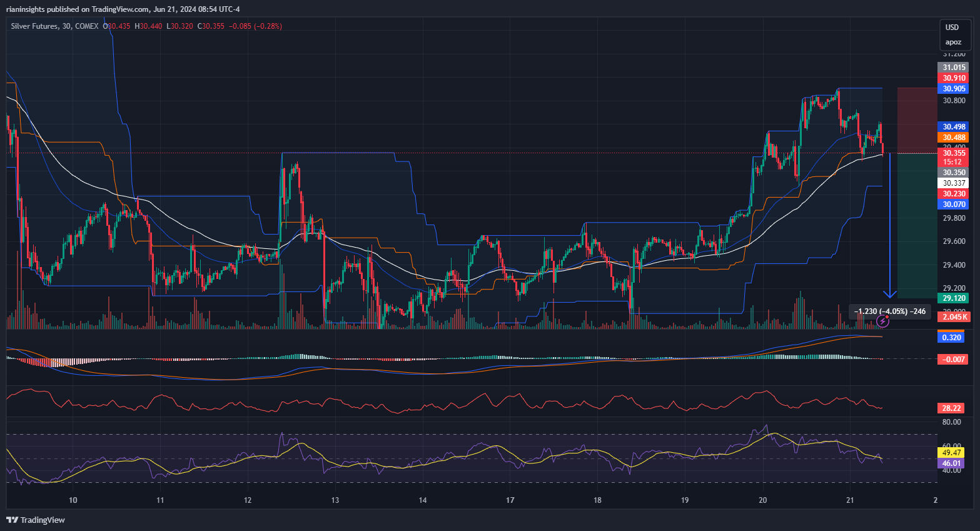Screen dimensions: 980x531
Task: Click the yellow 49.47 stochastic value badge
Action: click(x=951, y=453)
